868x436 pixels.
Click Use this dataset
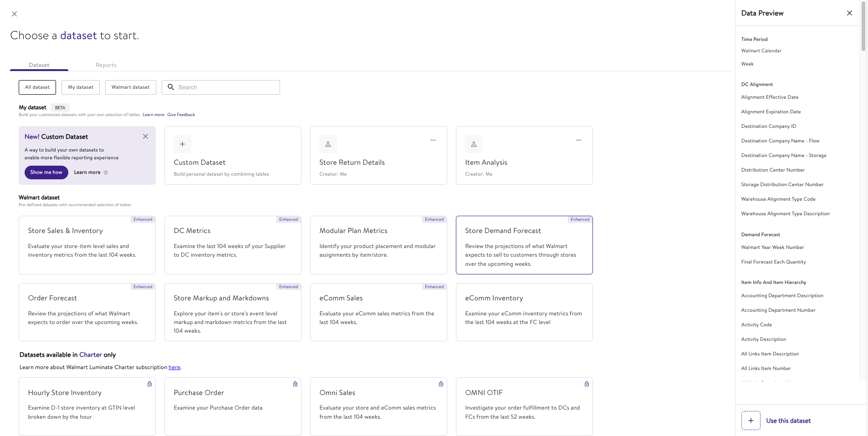tap(788, 421)
